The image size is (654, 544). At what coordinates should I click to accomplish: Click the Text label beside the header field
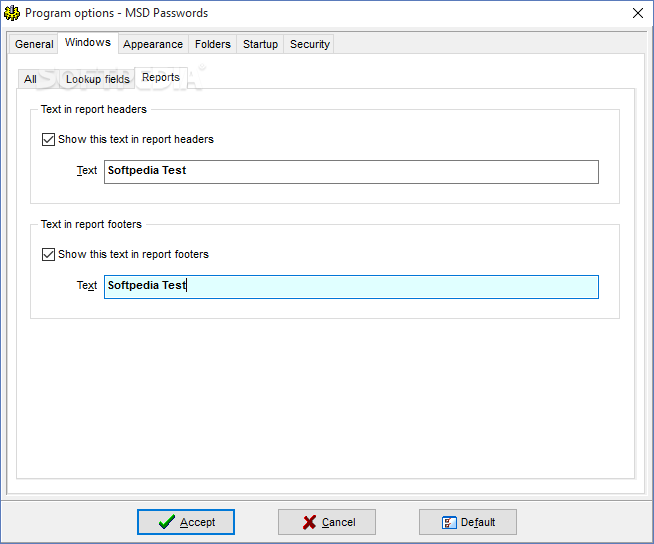coord(87,171)
